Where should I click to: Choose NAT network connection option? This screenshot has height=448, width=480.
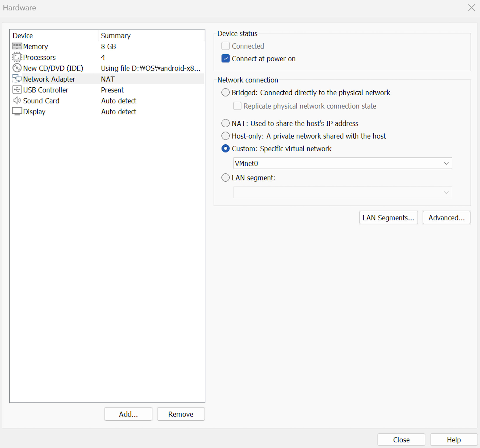(225, 123)
